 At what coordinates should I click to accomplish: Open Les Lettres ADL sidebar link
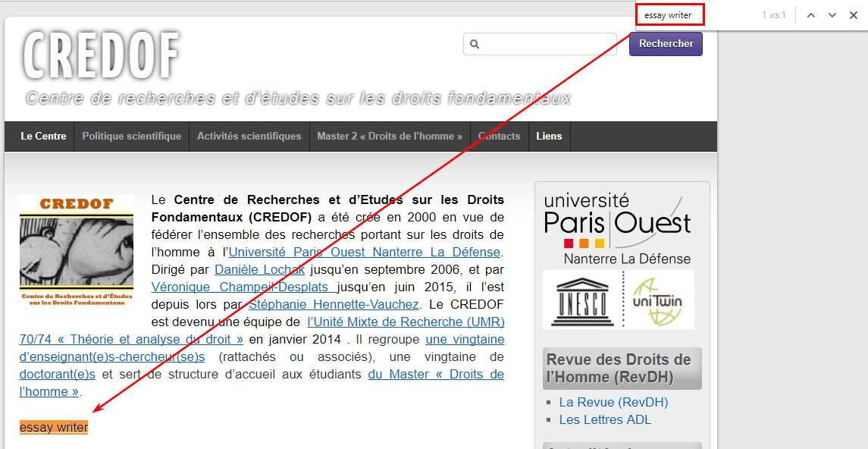(605, 419)
